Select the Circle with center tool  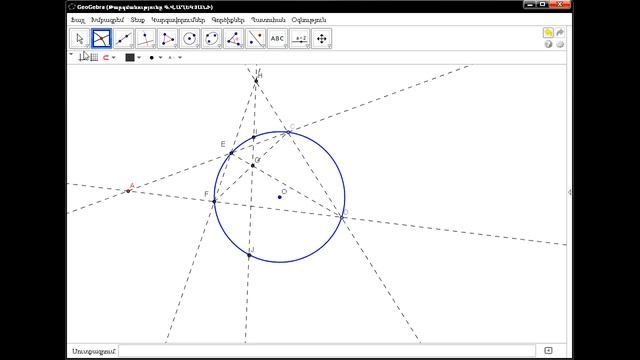[190, 39]
